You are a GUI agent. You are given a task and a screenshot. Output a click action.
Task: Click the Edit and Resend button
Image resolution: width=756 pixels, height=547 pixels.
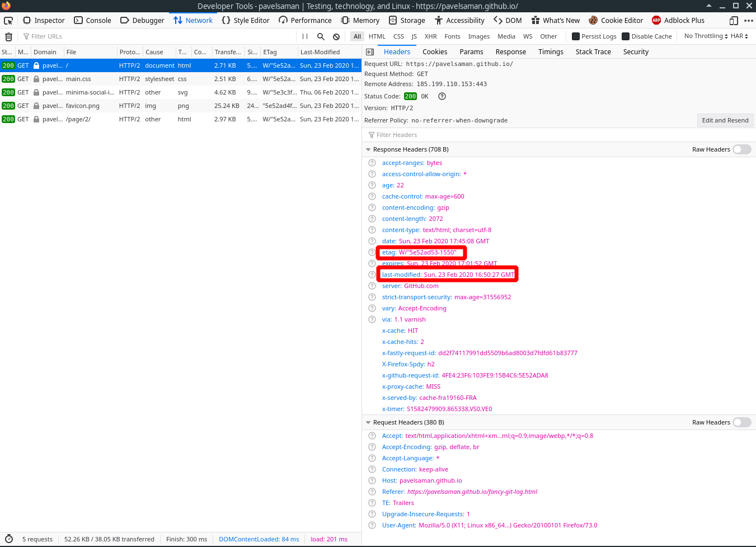[x=725, y=120]
